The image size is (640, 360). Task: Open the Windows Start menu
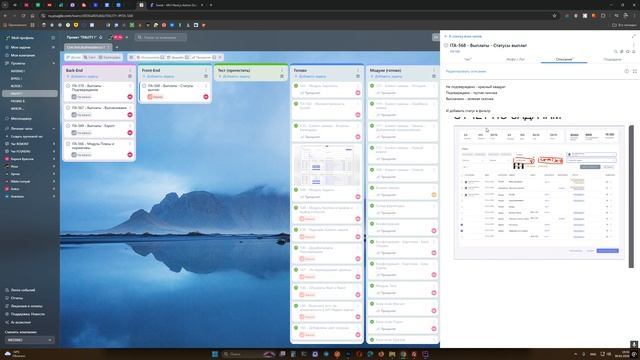(215, 354)
